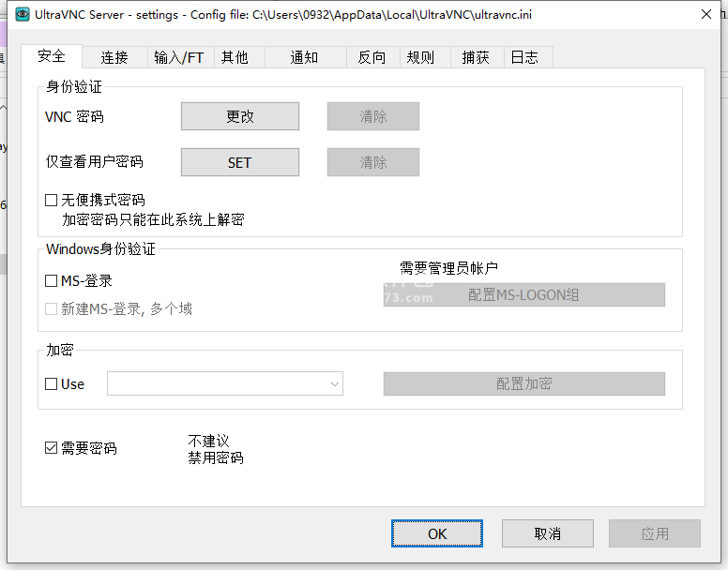This screenshot has height=570, width=728.
Task: Click the 加密密码只能在此系统上解密 text
Action: pos(153,219)
